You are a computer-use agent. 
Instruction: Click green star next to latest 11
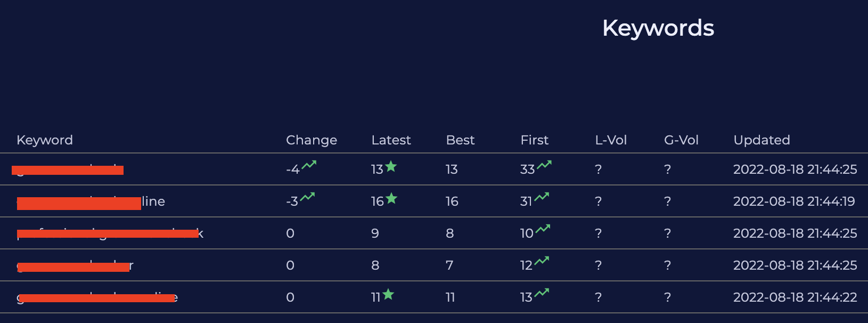click(x=388, y=294)
